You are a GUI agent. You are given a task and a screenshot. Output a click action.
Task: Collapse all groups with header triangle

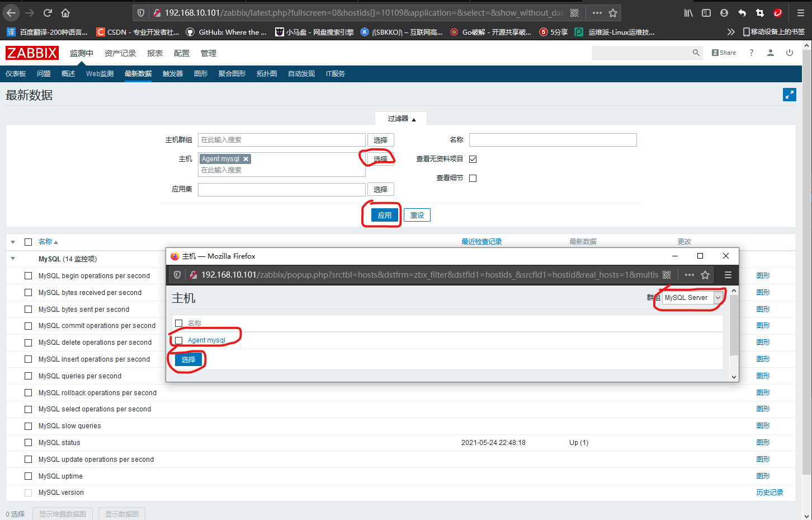(13, 242)
